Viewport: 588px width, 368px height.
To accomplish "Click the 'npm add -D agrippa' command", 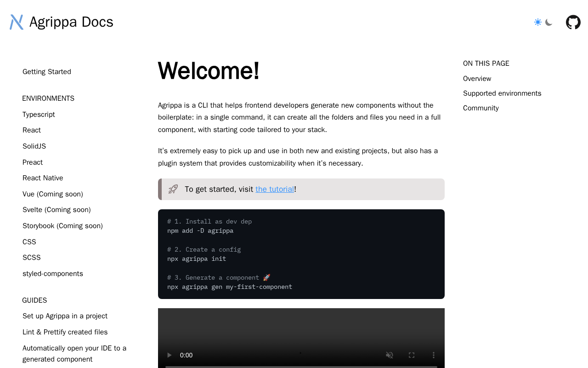I will click(x=200, y=231).
